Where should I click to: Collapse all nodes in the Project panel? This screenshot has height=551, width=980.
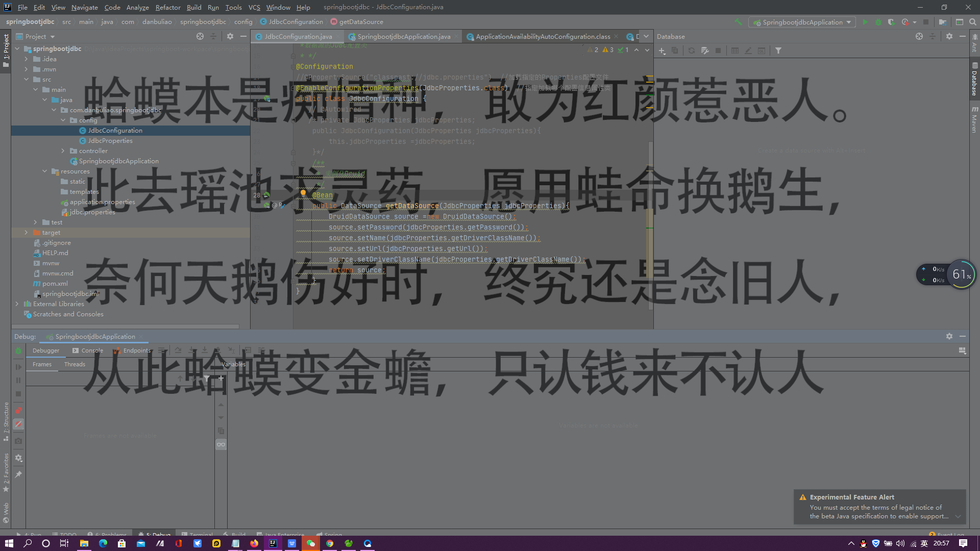pos(213,36)
